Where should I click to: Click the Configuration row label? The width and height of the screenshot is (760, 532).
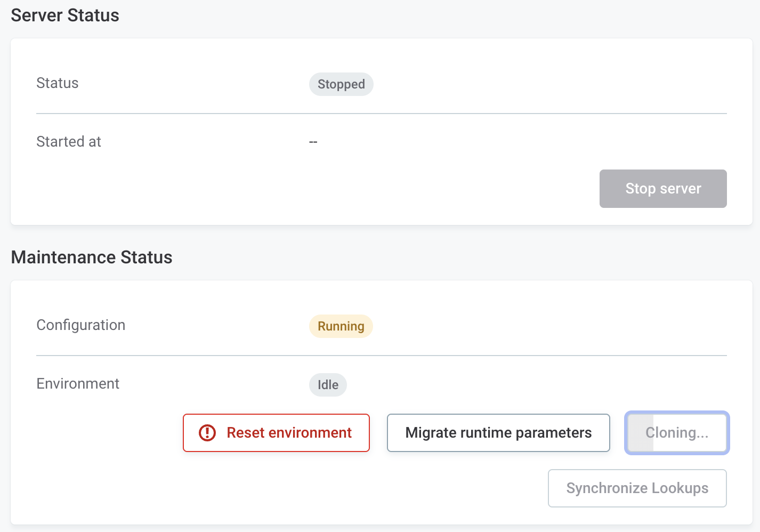[x=81, y=325]
